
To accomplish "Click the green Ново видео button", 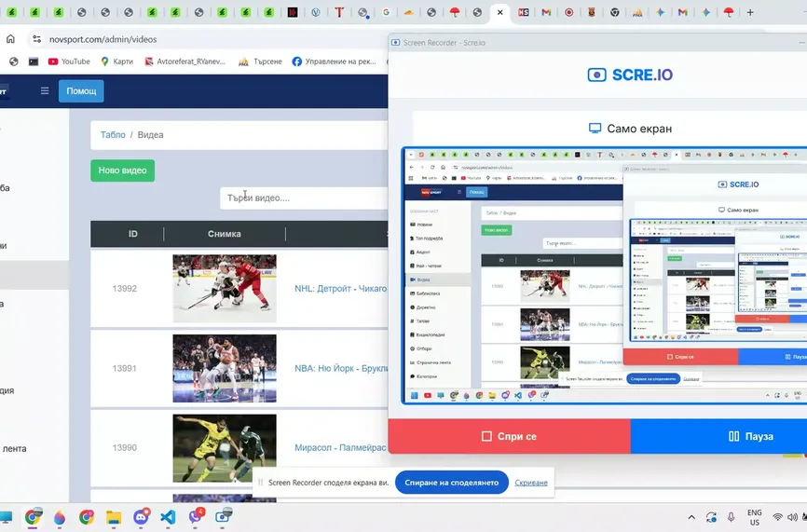I will click(x=122, y=171).
